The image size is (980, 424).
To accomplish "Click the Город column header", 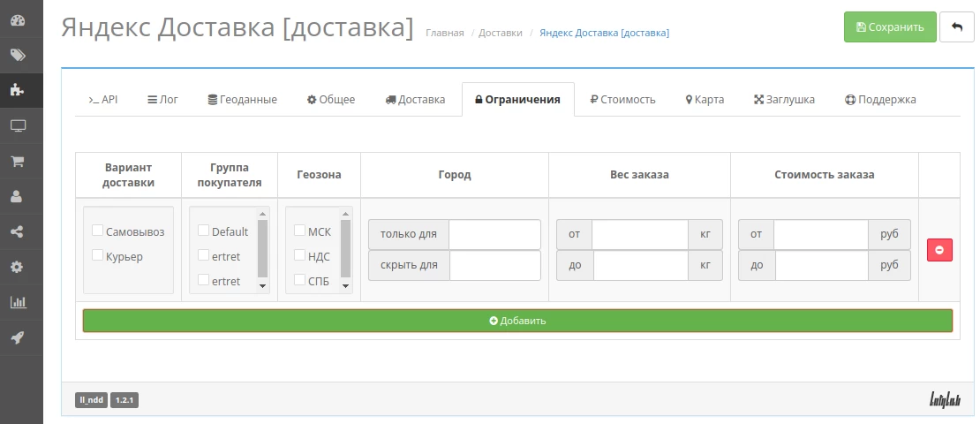I will pos(455,175).
